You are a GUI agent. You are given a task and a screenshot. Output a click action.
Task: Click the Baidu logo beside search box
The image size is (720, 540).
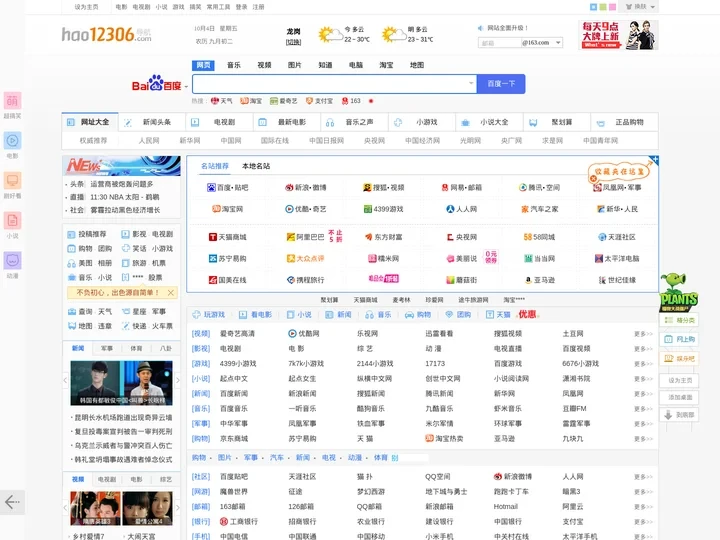156,84
